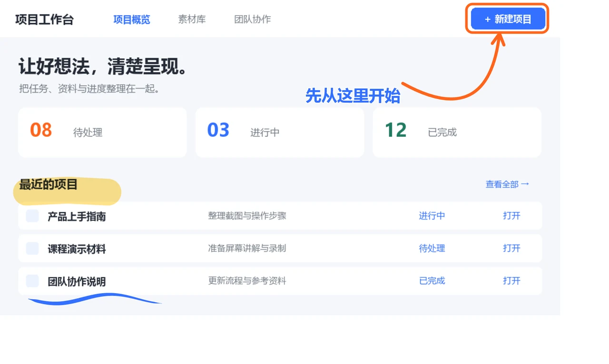Click the headline 让好想法，清楚呈现。
Viewport: 609px width, 364px height.
pyautogui.click(x=104, y=67)
